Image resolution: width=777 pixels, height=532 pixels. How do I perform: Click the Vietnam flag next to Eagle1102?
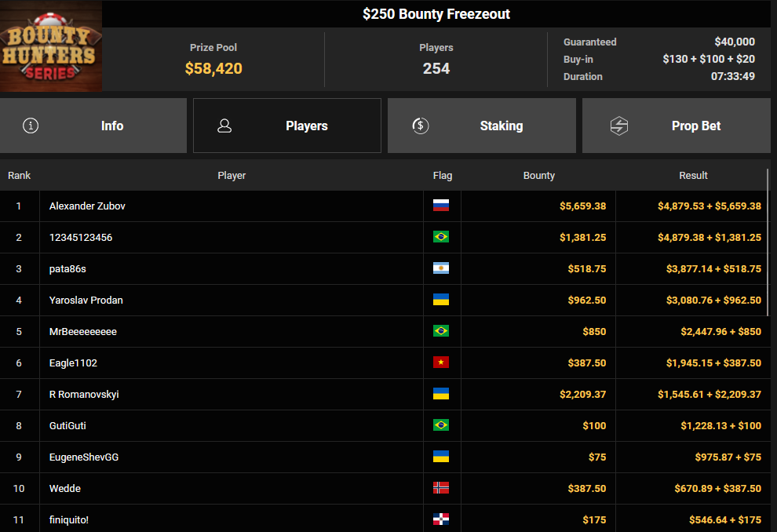coord(441,363)
